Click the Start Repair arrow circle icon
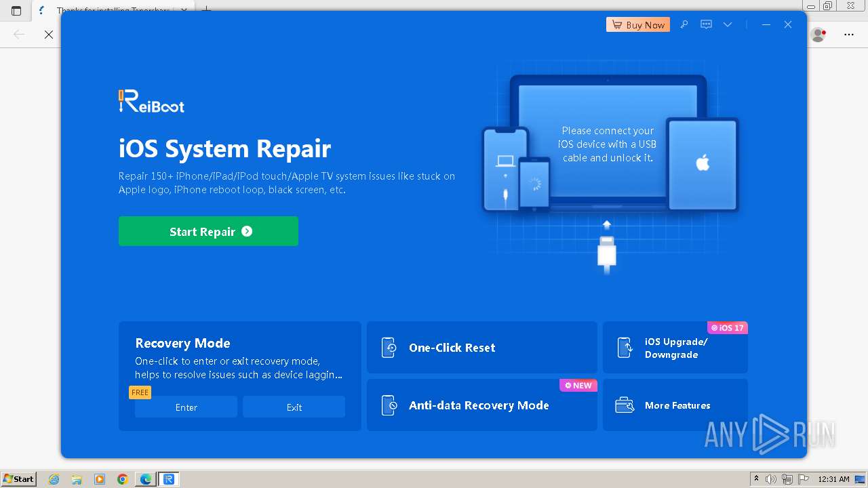Image resolution: width=868 pixels, height=488 pixels. [247, 231]
